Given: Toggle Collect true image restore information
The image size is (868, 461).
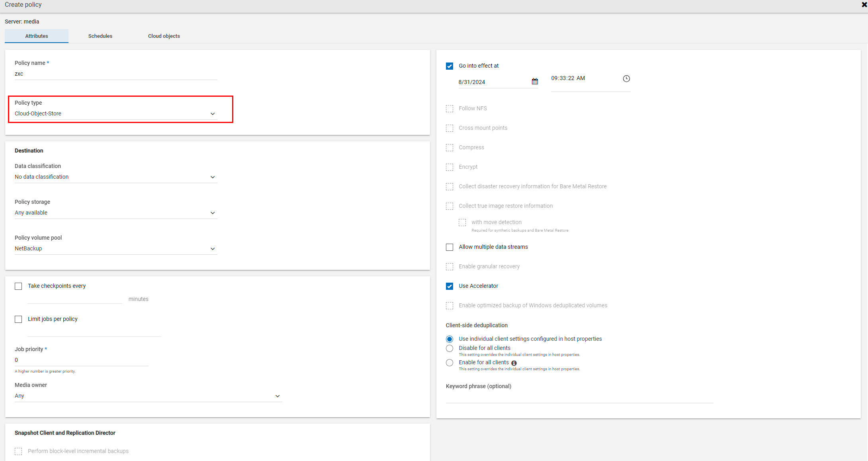Looking at the screenshot, I should point(450,206).
